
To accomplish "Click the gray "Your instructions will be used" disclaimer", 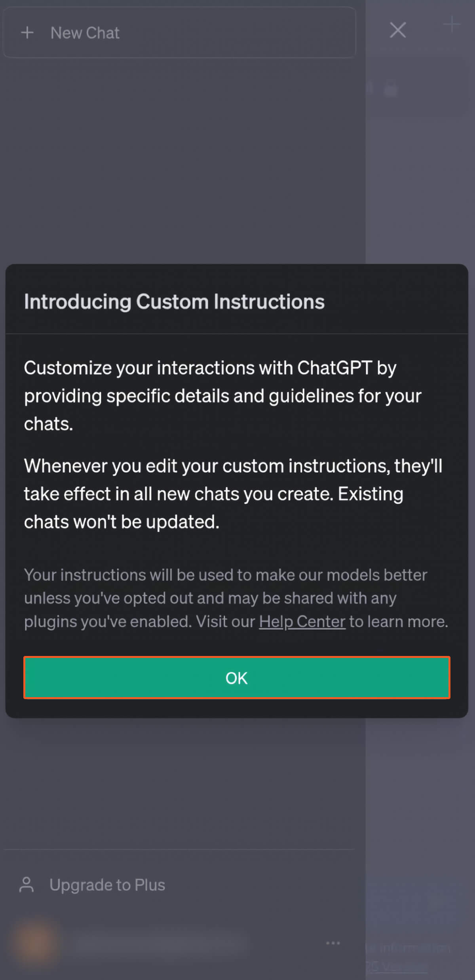I will (226, 598).
